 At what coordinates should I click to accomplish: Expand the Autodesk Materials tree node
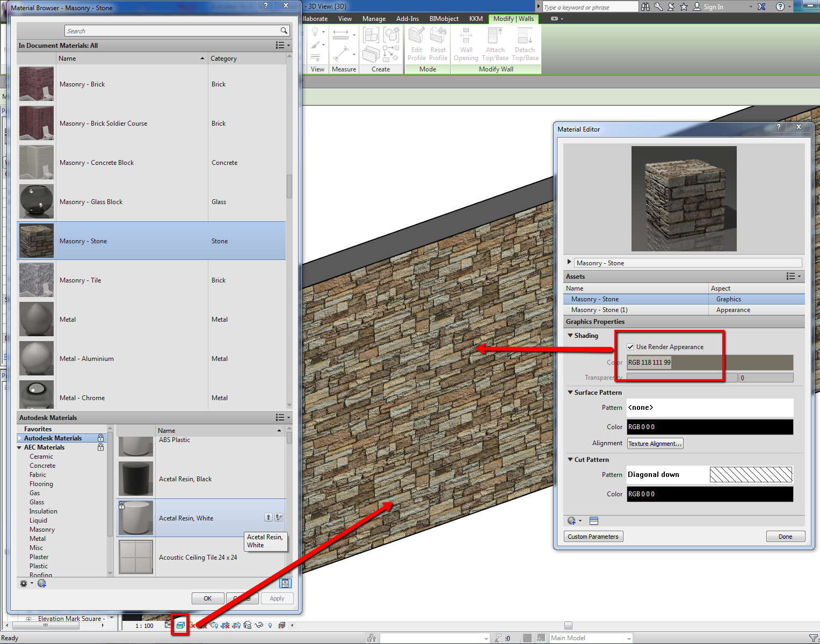click(x=20, y=438)
